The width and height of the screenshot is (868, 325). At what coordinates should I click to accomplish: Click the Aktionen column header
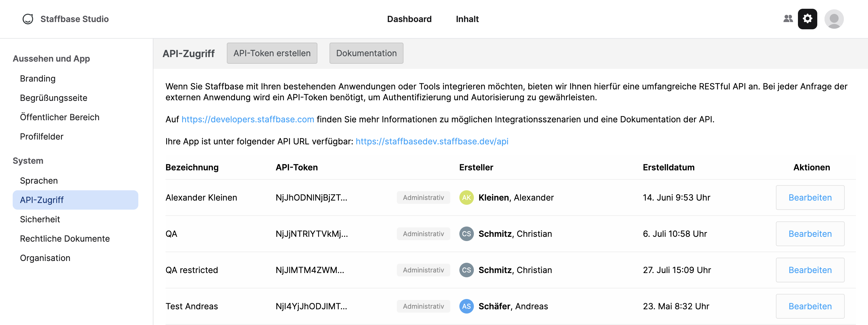point(812,168)
